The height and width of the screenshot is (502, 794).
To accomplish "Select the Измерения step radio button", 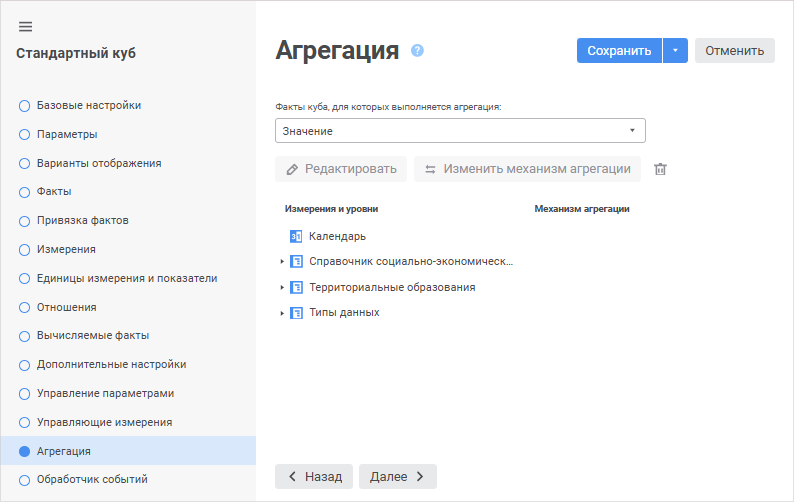I will (x=25, y=249).
